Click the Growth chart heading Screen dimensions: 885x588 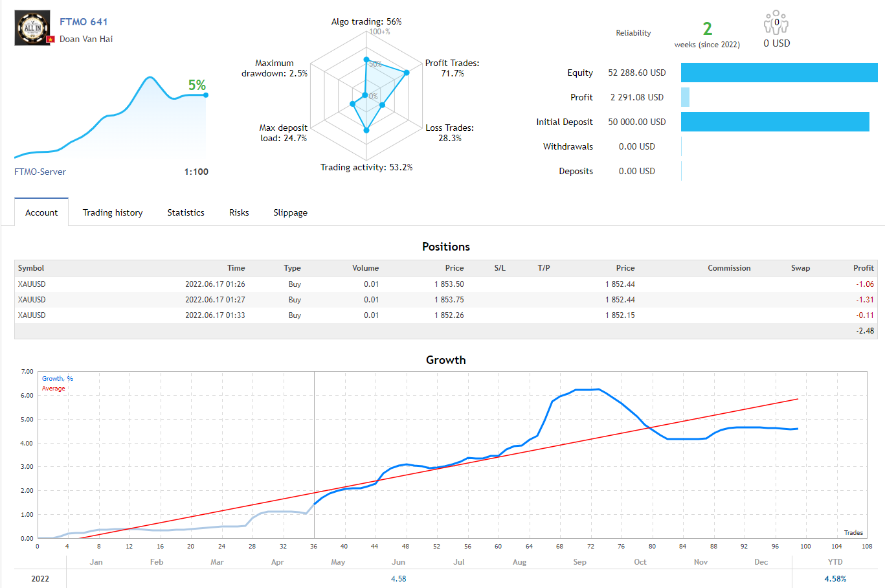tap(446, 360)
